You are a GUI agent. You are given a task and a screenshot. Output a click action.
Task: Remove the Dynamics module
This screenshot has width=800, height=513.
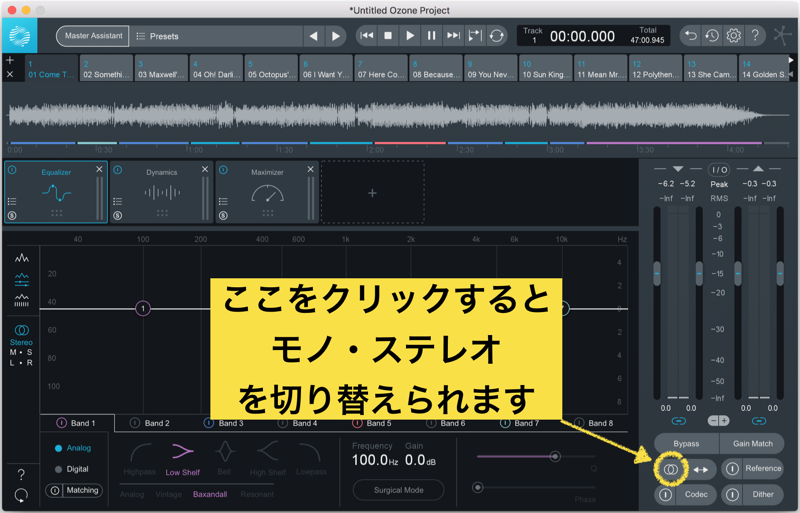coord(205,169)
